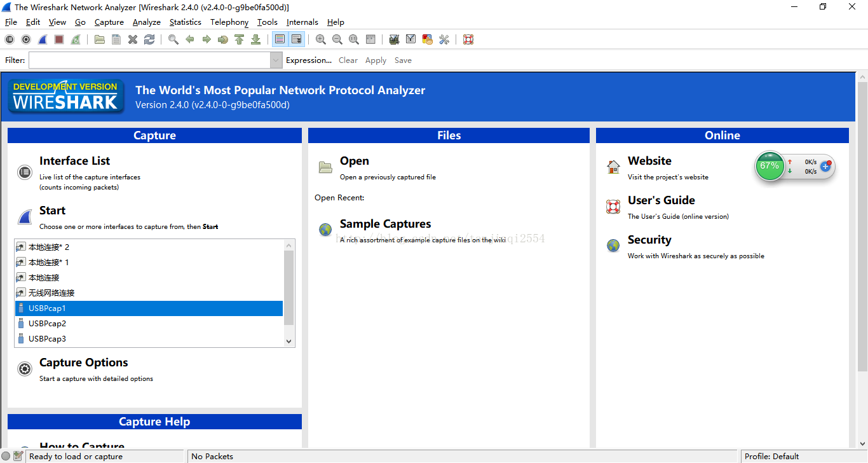Open expert info from the status bar circle icon
This screenshot has height=463, width=868.
click(6, 456)
